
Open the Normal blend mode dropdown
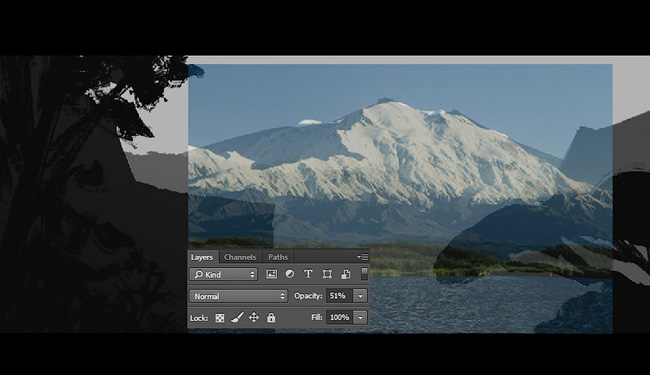pyautogui.click(x=238, y=296)
